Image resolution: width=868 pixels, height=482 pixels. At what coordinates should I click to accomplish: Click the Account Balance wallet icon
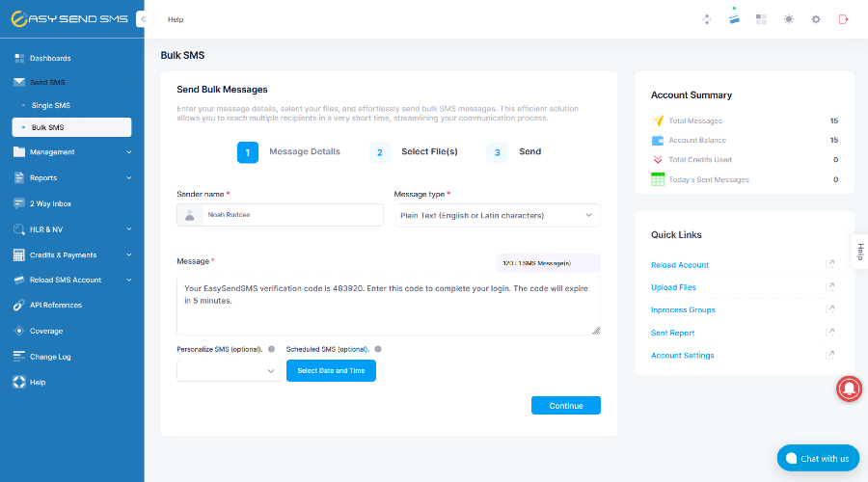[658, 141]
